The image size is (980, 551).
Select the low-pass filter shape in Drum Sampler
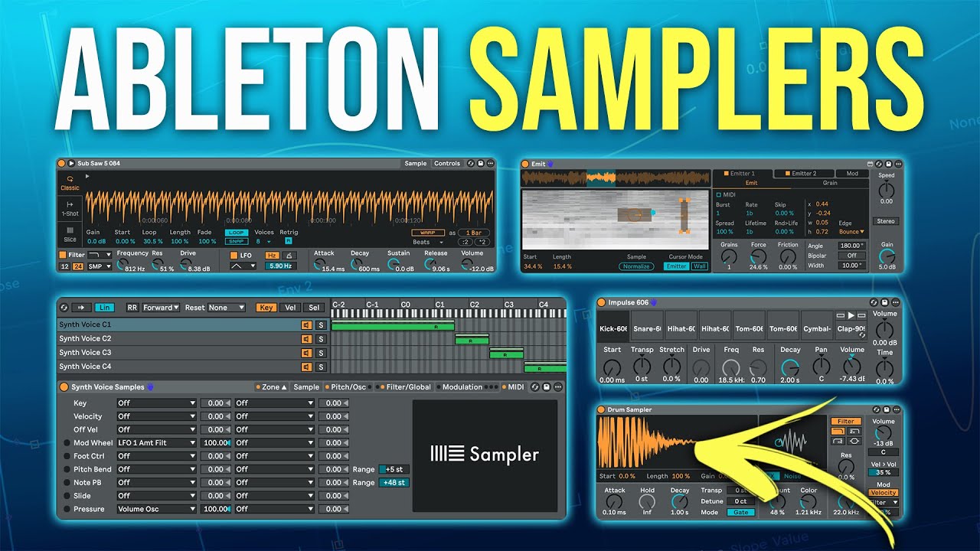click(838, 432)
